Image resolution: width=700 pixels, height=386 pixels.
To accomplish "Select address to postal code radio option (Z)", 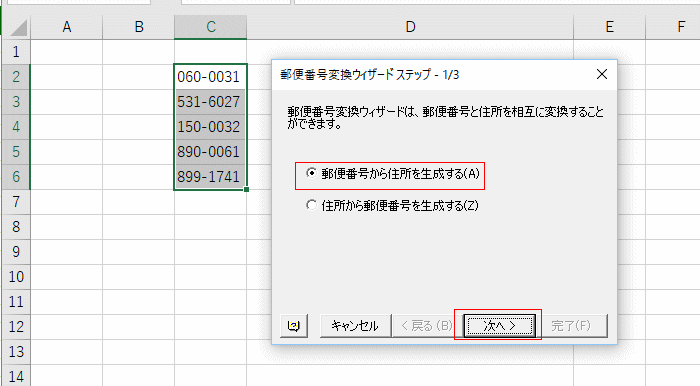I will pyautogui.click(x=392, y=205).
